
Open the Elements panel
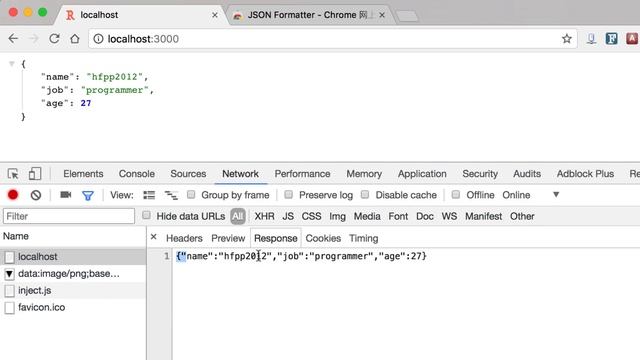[83, 174]
